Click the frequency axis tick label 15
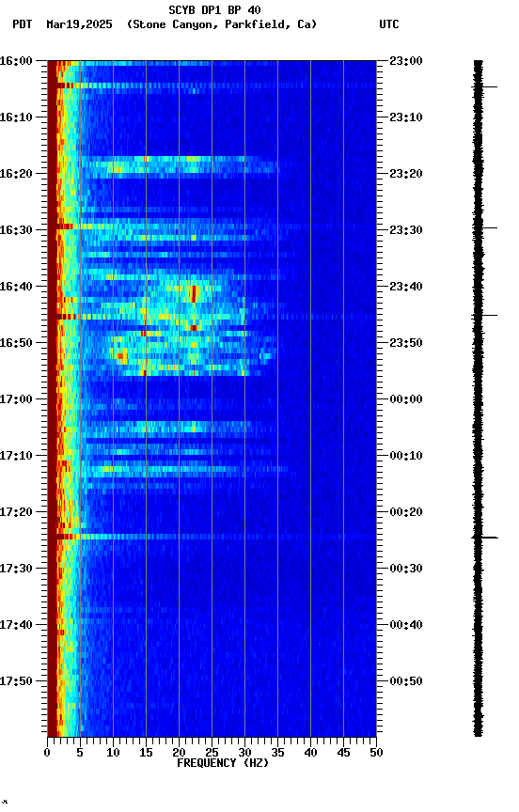The height and width of the screenshot is (812, 519). (146, 753)
